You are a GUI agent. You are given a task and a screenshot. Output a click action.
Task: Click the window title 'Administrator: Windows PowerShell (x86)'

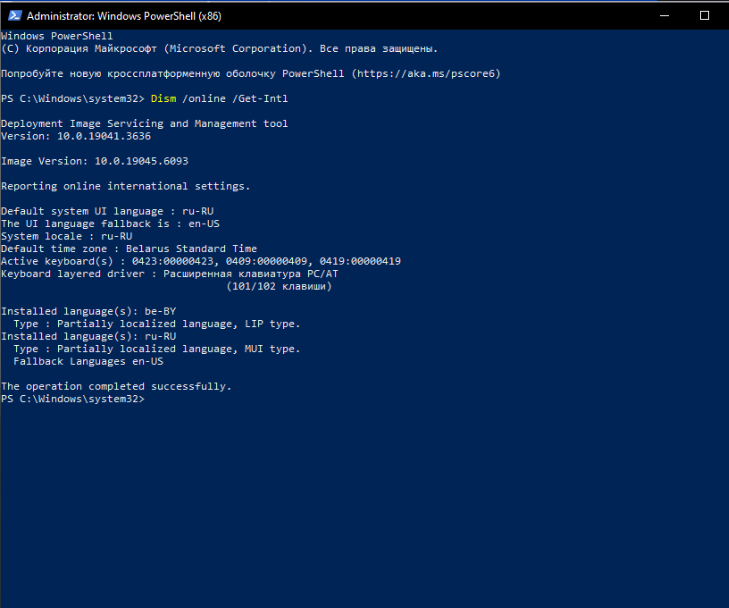[x=124, y=16]
